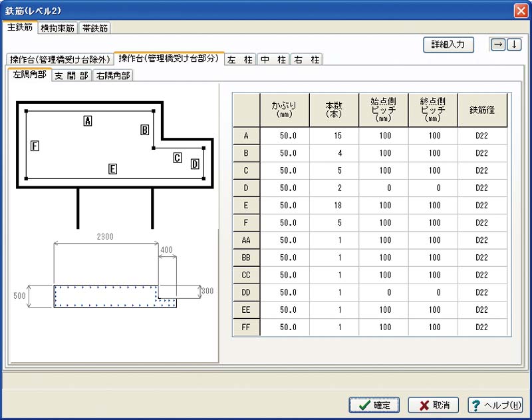Screen dimensions: 532x420
Task: Confirm with the 確定 button
Action: tap(374, 405)
